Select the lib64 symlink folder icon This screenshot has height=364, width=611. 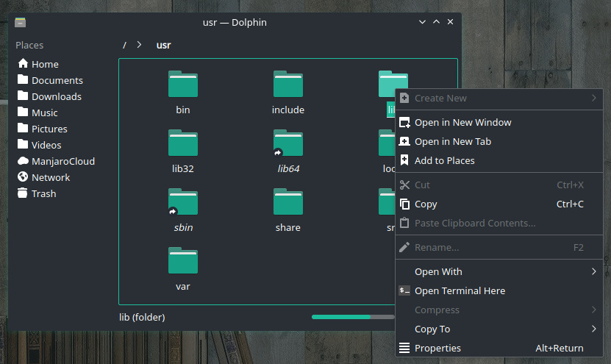[288, 143]
